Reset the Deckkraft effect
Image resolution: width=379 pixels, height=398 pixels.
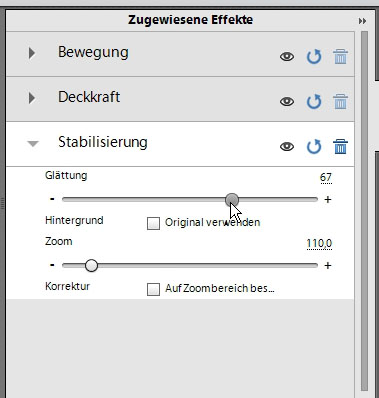(x=314, y=101)
